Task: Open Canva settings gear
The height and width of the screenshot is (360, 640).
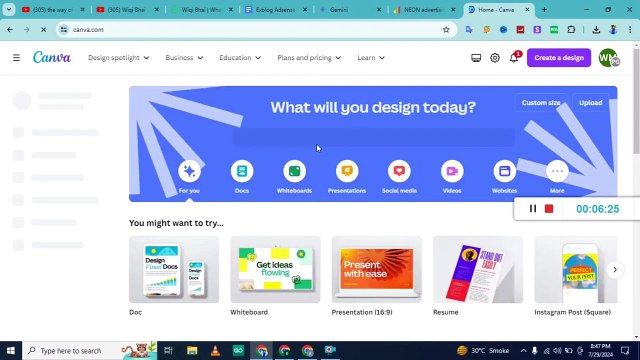Action: coord(495,58)
